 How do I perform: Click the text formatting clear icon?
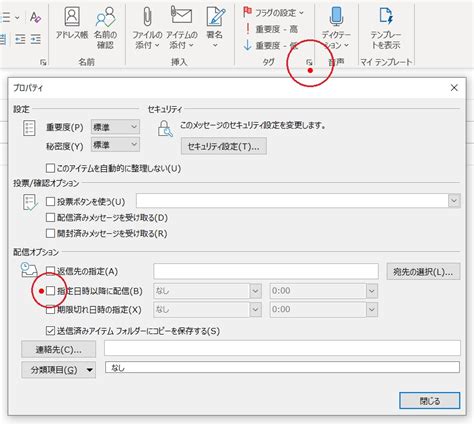35,17
